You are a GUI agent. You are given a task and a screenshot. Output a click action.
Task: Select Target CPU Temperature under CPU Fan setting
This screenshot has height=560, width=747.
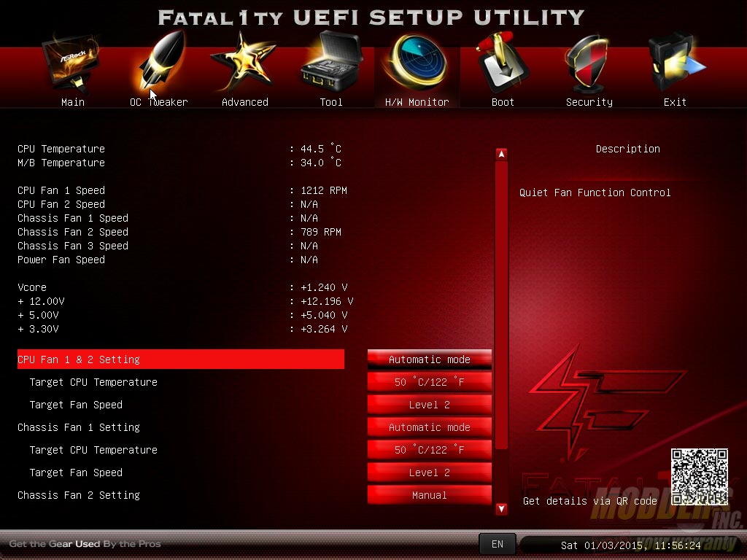point(93,382)
